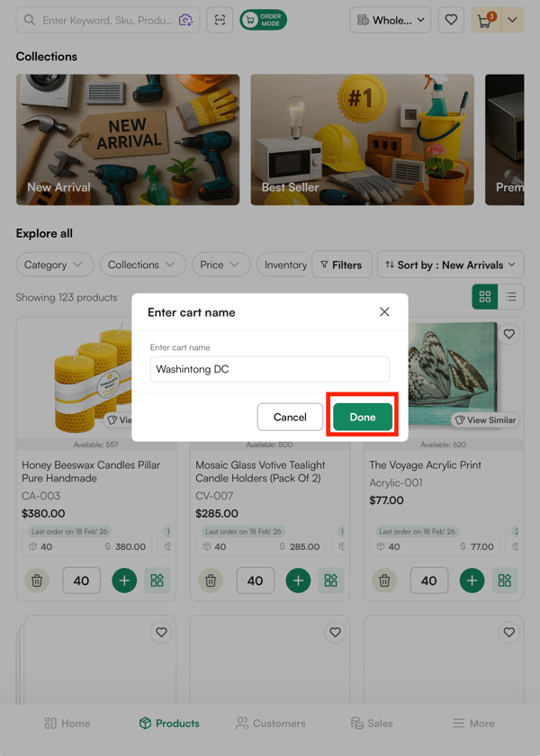Switch to grid view layout
540x756 pixels.
485,297
